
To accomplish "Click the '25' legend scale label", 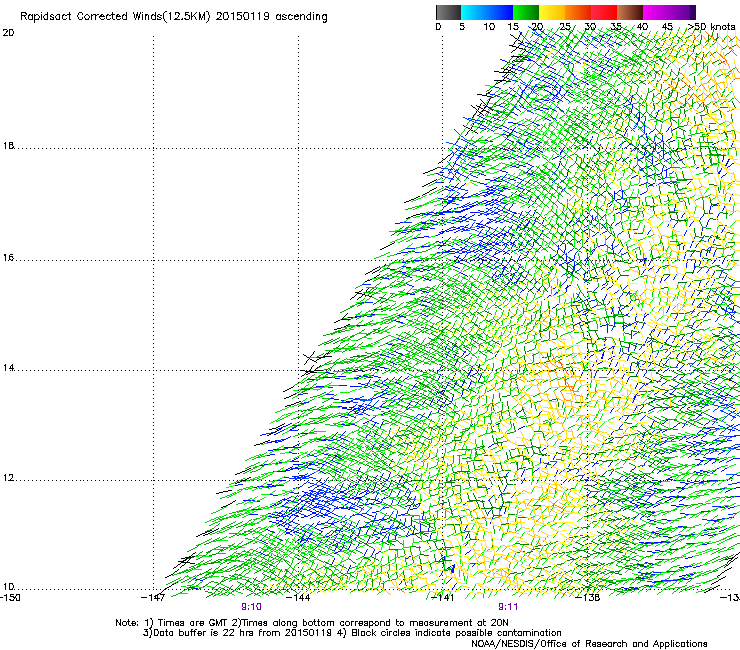I will pos(565,27).
